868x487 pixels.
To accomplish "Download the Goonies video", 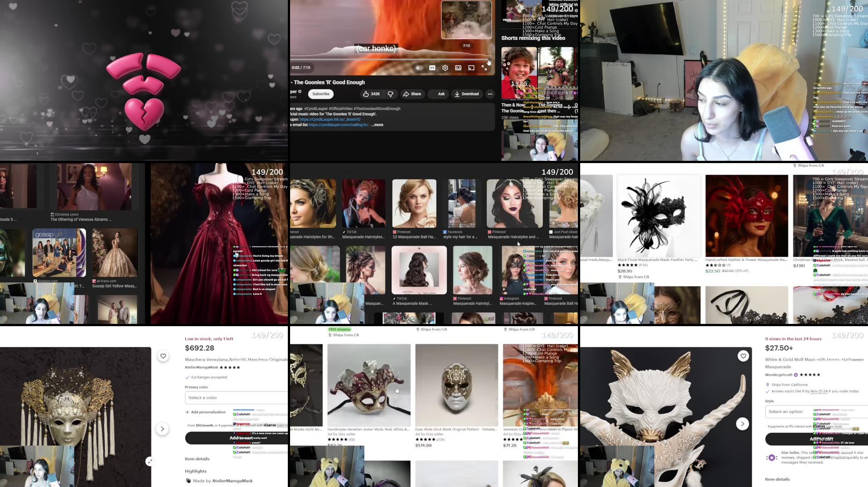I will [467, 94].
